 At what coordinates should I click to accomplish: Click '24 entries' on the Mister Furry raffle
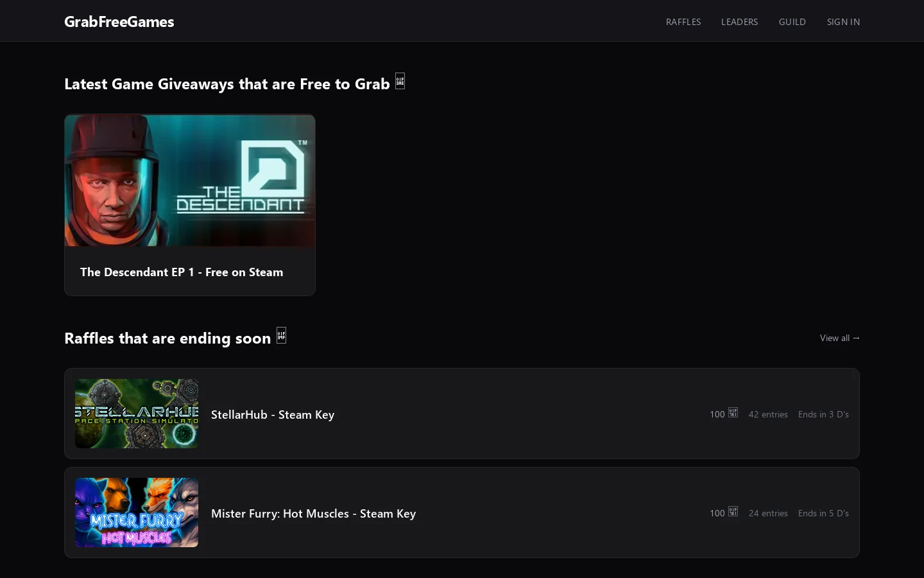[x=768, y=513]
